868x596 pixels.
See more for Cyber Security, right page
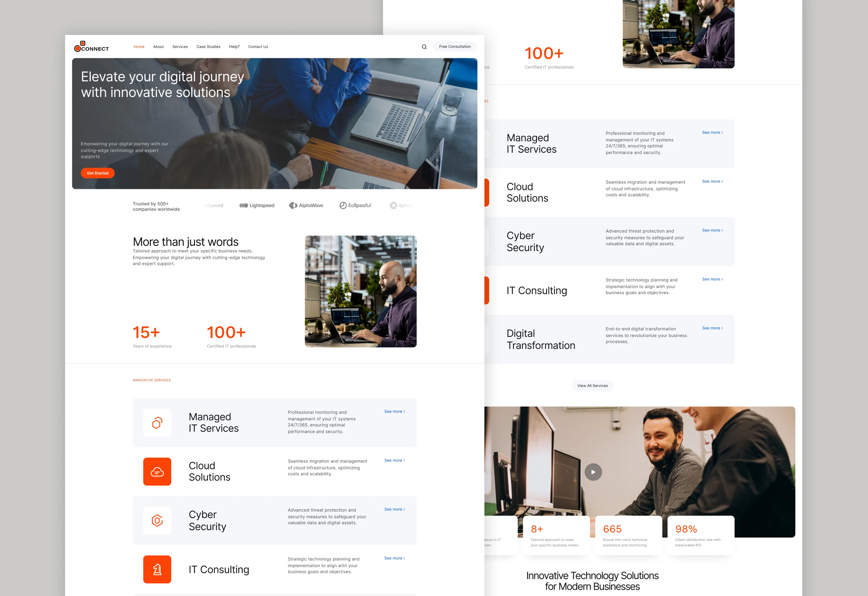(x=712, y=231)
